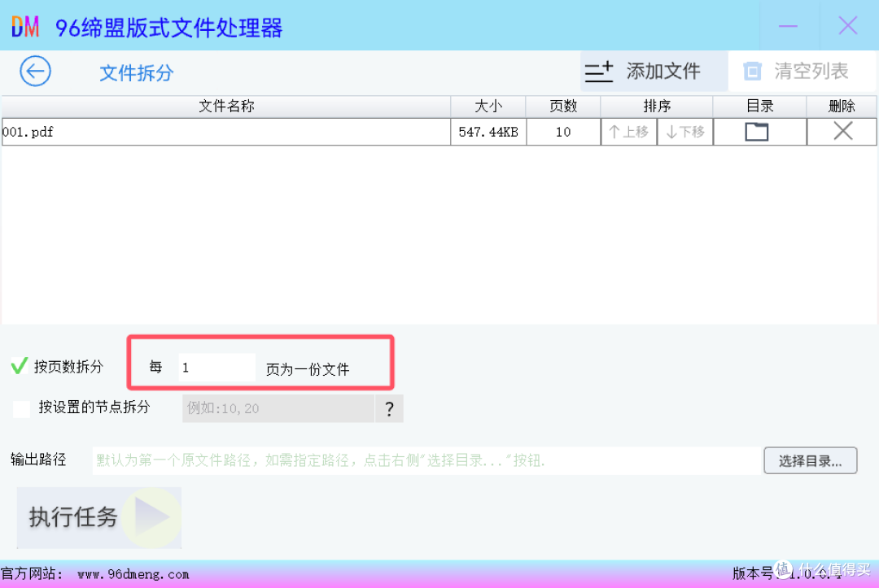This screenshot has height=588, width=879.
Task: Select the 001.pdf file row
Action: (439, 133)
